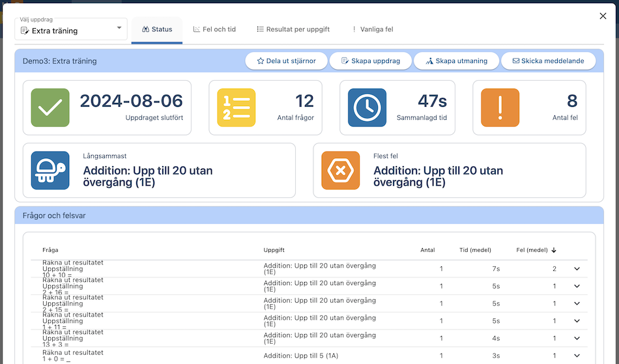Click the orange exclamation mark icon
The height and width of the screenshot is (364, 619).
(500, 107)
